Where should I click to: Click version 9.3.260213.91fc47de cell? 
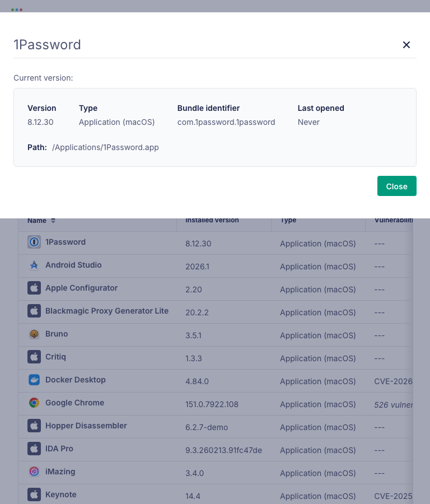223,450
